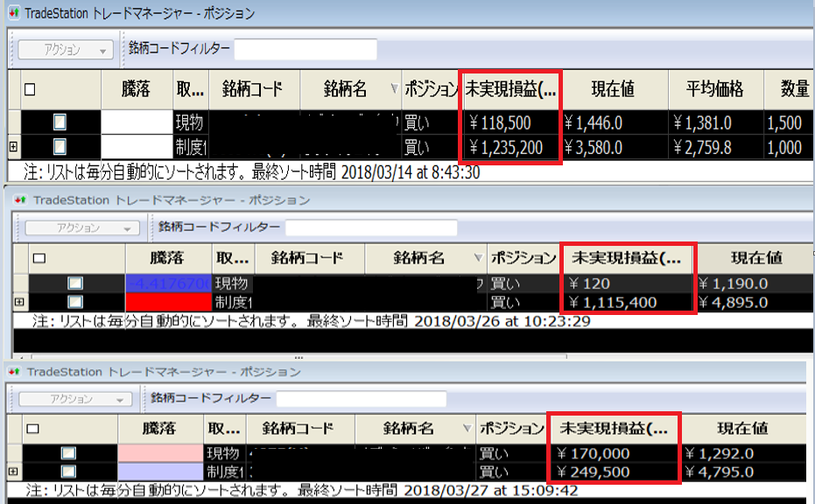Click the 銘柄名 sort arrow in the top window
This screenshot has height=504, width=815.
[393, 88]
